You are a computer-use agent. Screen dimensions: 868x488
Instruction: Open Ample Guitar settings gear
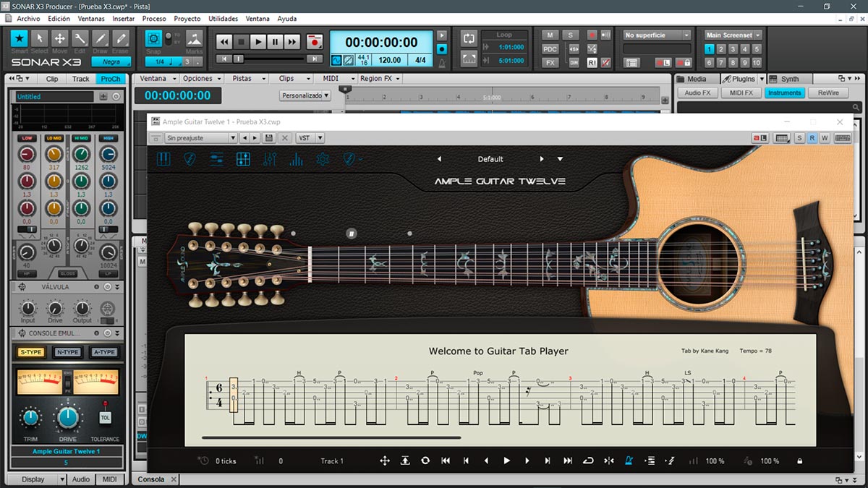click(323, 159)
